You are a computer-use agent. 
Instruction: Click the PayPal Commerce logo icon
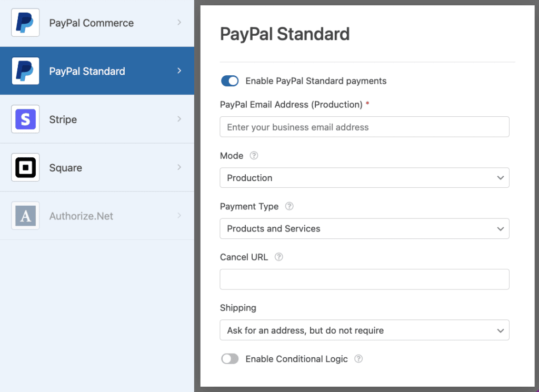click(x=25, y=23)
